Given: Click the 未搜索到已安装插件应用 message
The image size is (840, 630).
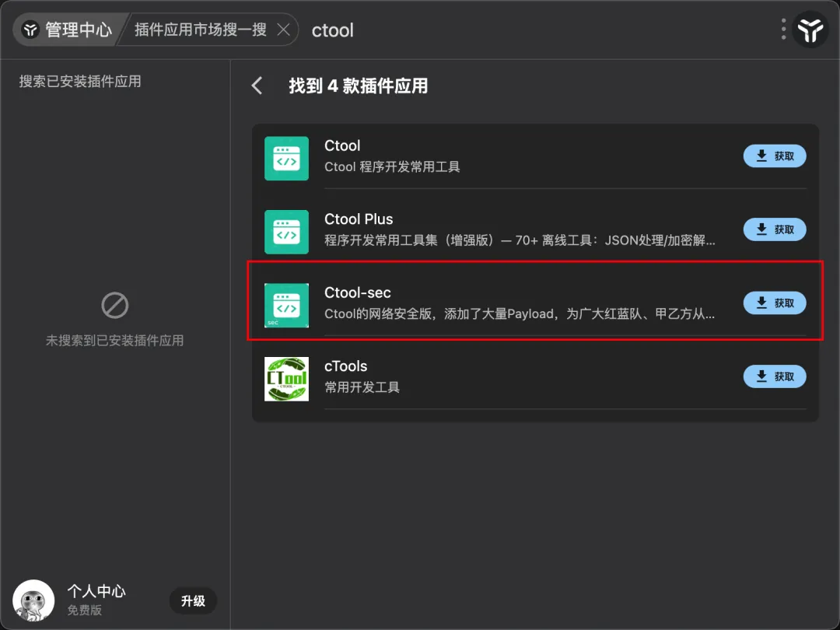Looking at the screenshot, I should click(114, 341).
